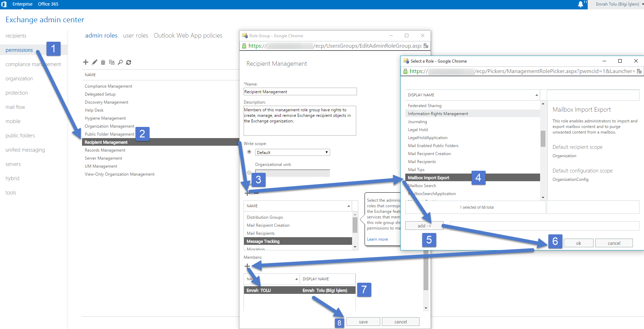644x329 pixels.
Task: Click the add member plus icon under Members
Action: tap(247, 266)
